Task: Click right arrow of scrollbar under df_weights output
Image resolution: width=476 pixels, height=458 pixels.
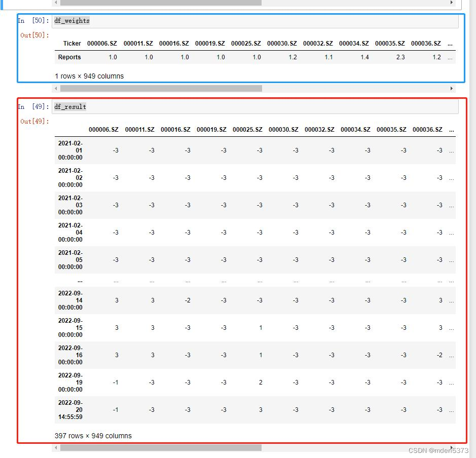Action: [x=451, y=88]
